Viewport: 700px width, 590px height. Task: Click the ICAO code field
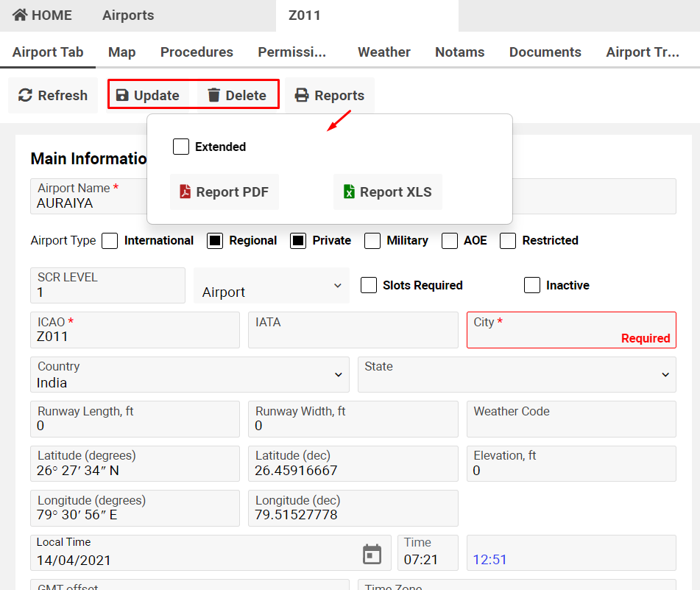click(x=135, y=337)
